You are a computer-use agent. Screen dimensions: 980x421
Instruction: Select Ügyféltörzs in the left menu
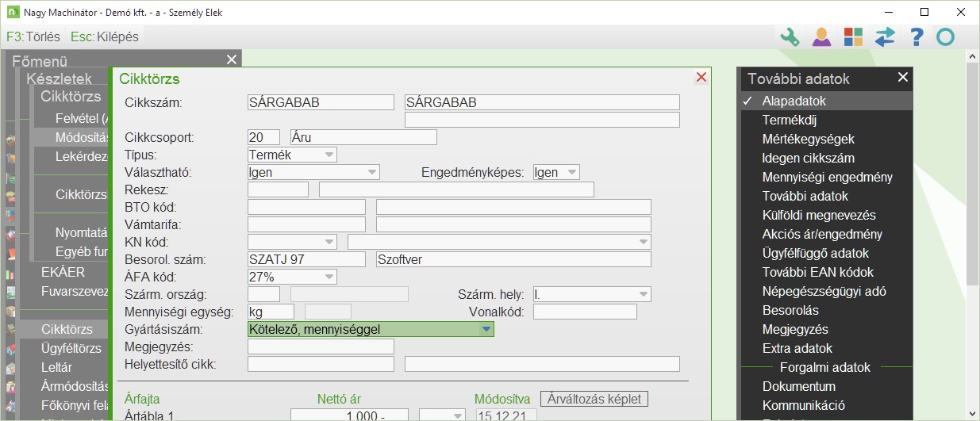pos(71,348)
